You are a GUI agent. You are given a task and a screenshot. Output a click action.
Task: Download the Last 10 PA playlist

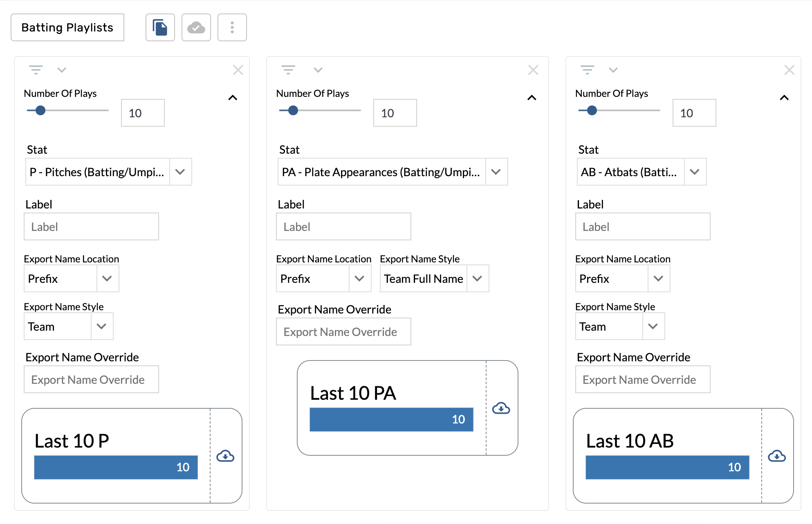pyautogui.click(x=501, y=408)
